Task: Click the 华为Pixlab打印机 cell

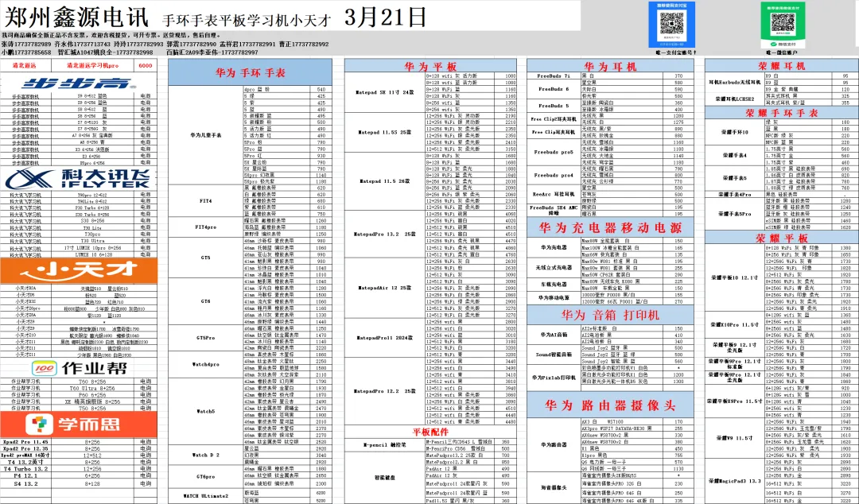Action: pos(554,378)
